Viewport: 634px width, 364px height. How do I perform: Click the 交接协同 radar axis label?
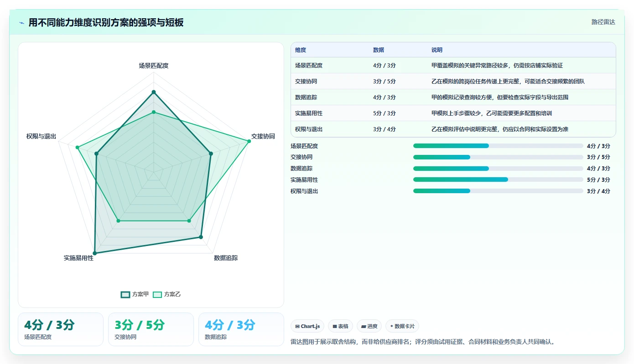tap(263, 136)
